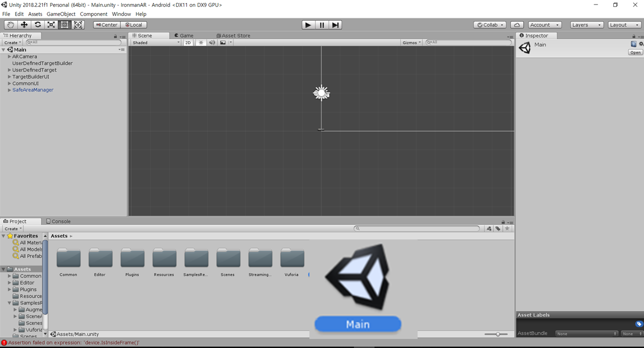Click the Hierarchy search field
Image resolution: width=644 pixels, height=348 pixels.
click(73, 43)
